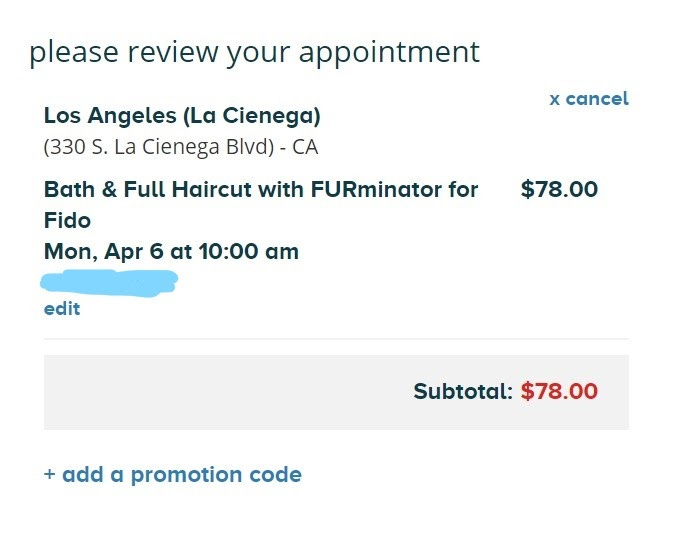Click the black $78.00 service price
The width and height of the screenshot is (693, 540).
point(559,189)
